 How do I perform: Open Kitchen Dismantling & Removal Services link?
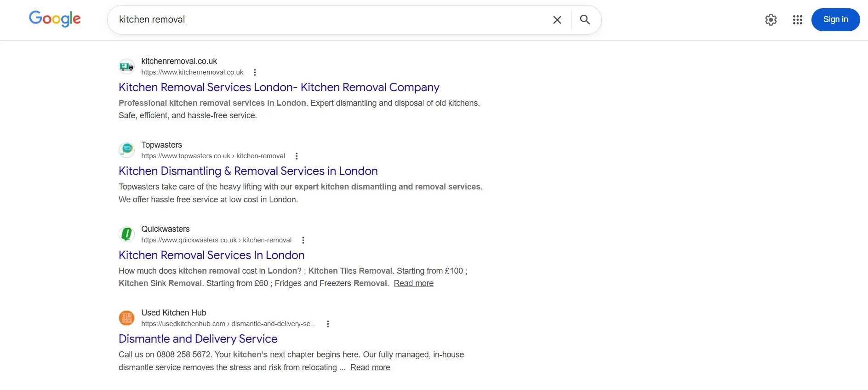coord(248,171)
